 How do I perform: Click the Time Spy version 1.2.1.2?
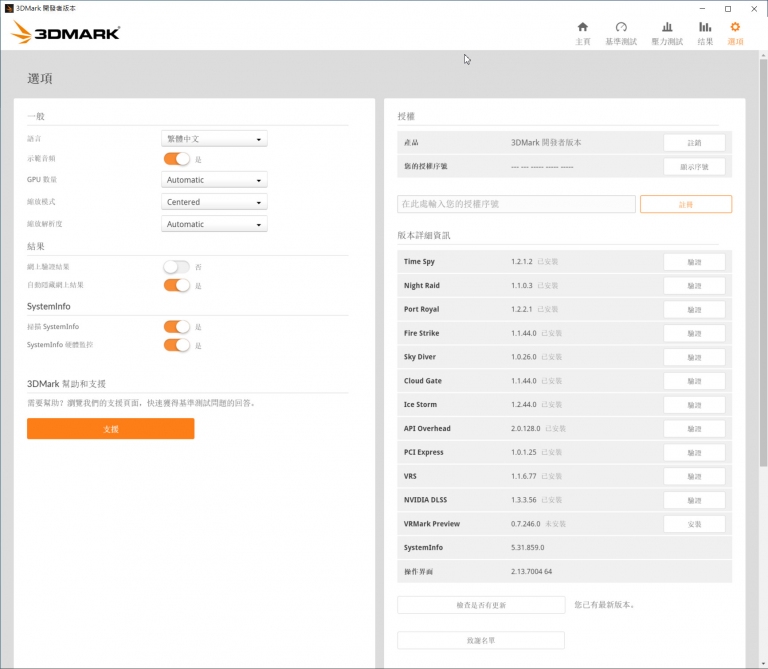521,262
